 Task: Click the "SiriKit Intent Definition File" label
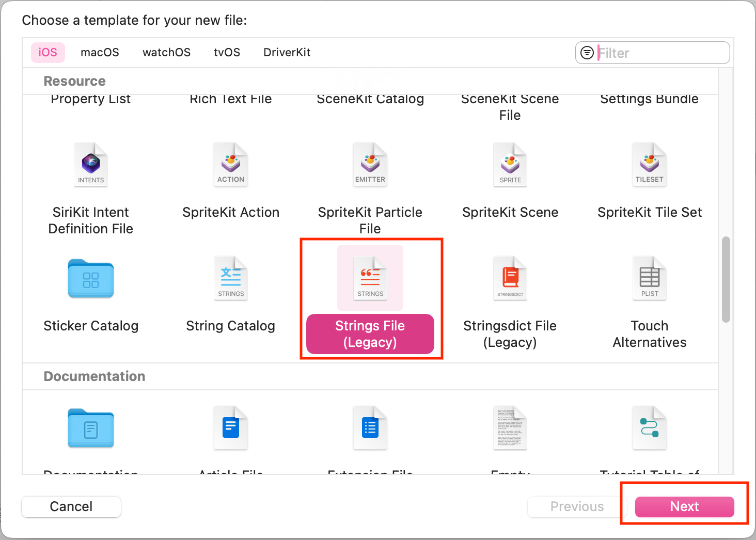pyautogui.click(x=91, y=220)
